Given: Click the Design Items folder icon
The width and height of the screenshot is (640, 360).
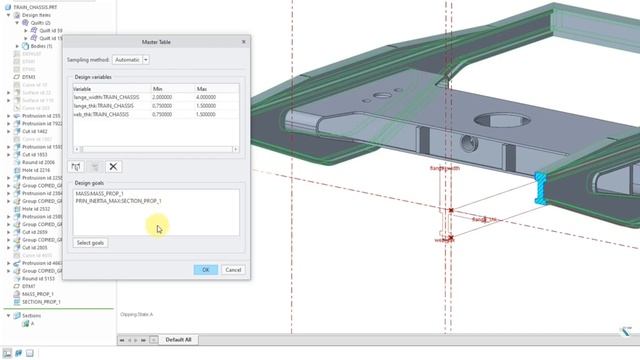Looking at the screenshot, I should pos(17,15).
